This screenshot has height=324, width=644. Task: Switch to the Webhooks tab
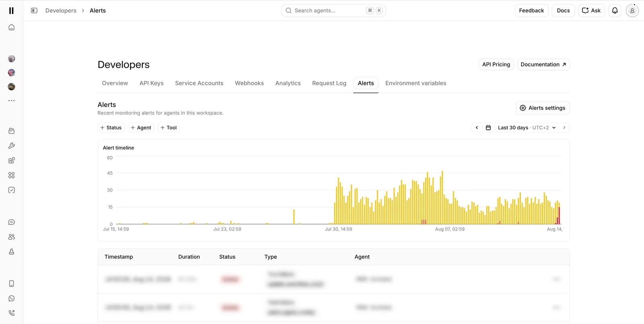coord(250,83)
